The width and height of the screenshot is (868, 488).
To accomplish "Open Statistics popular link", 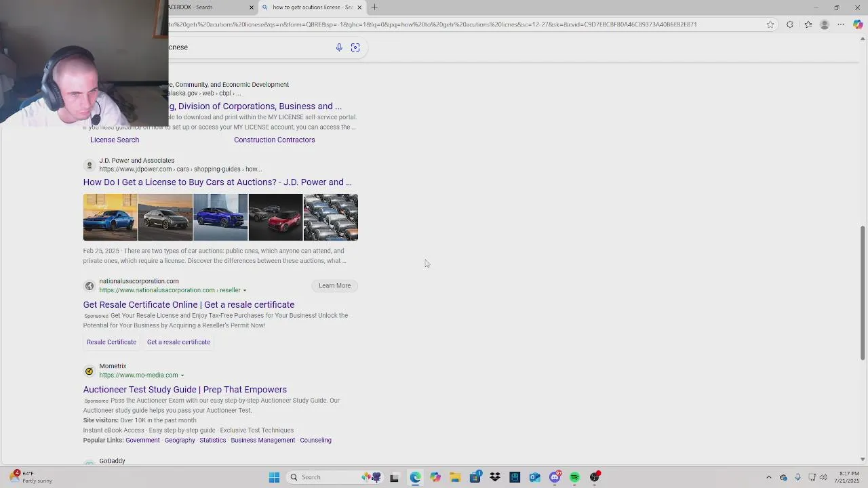I will click(x=213, y=441).
